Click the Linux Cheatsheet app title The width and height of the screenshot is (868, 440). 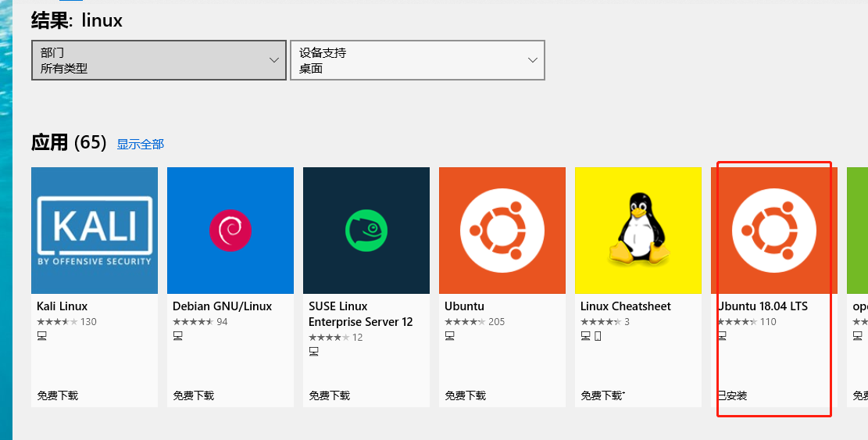(x=626, y=306)
